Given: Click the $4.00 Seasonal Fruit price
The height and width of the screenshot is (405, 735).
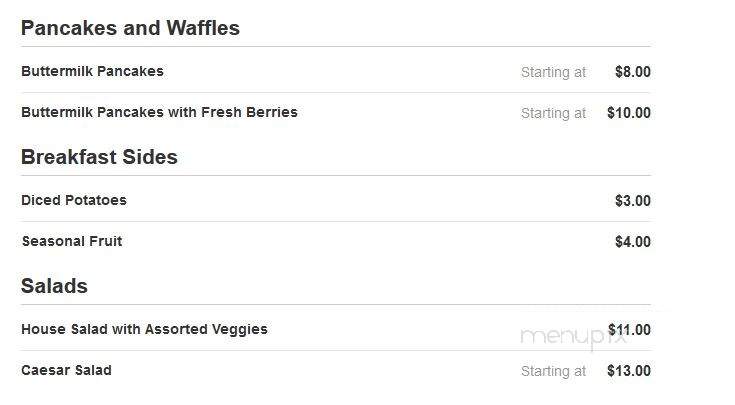Looking at the screenshot, I should (x=633, y=242).
